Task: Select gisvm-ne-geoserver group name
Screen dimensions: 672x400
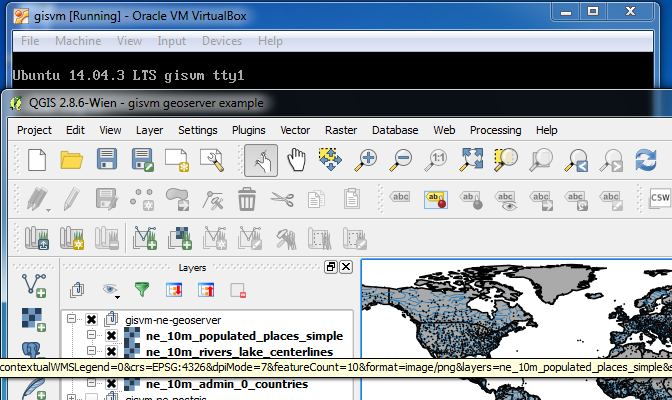Action: coord(173,320)
